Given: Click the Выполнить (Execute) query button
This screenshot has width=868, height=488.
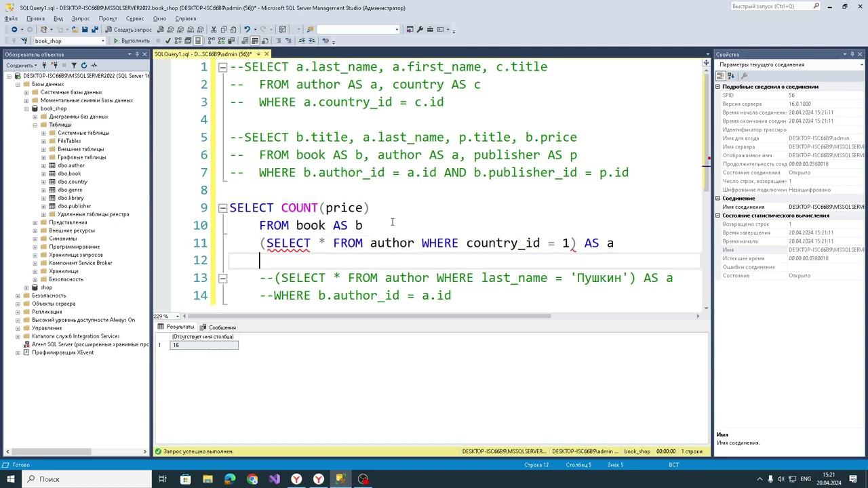Looking at the screenshot, I should (x=132, y=41).
